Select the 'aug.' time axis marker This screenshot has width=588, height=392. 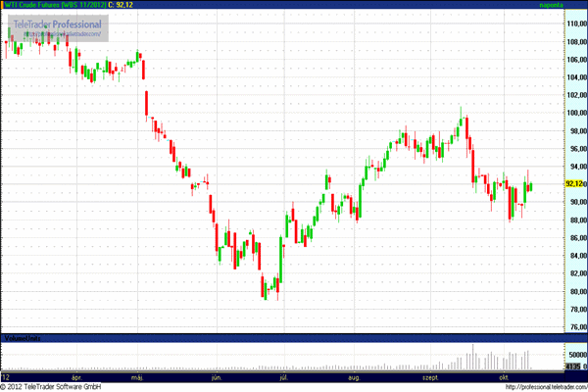(x=355, y=375)
